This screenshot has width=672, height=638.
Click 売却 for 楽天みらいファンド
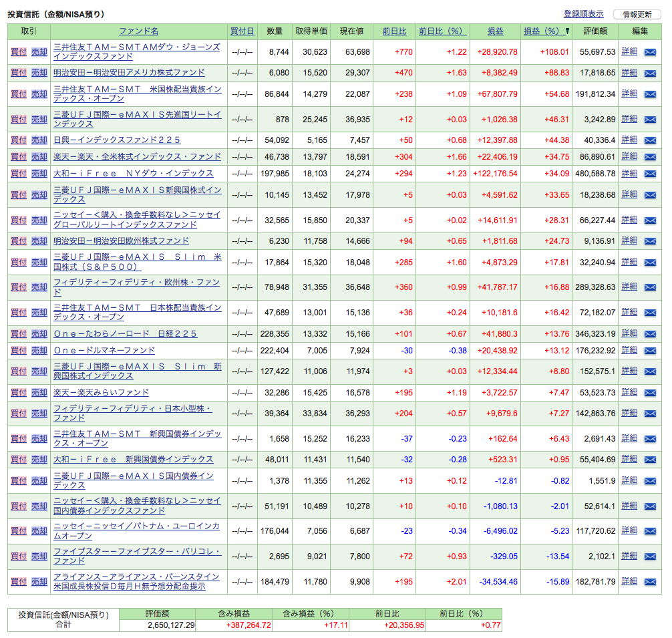39,392
